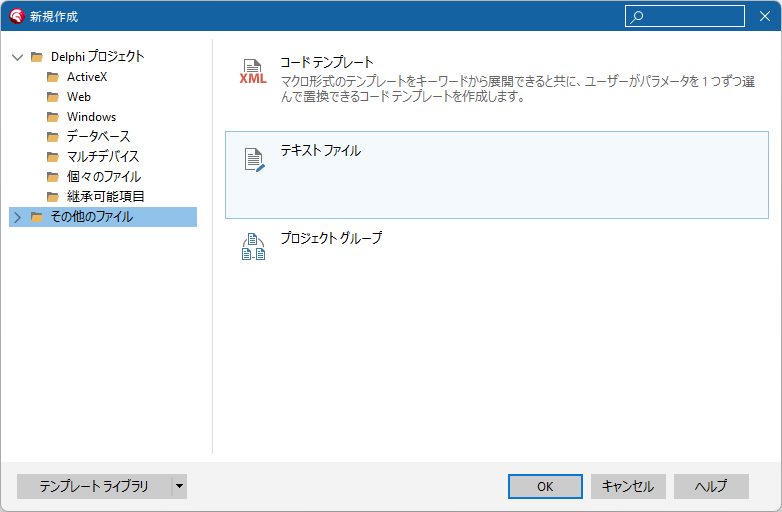The width and height of the screenshot is (782, 512).
Task: Select the ActiveX category
Action: pyautogui.click(x=87, y=77)
